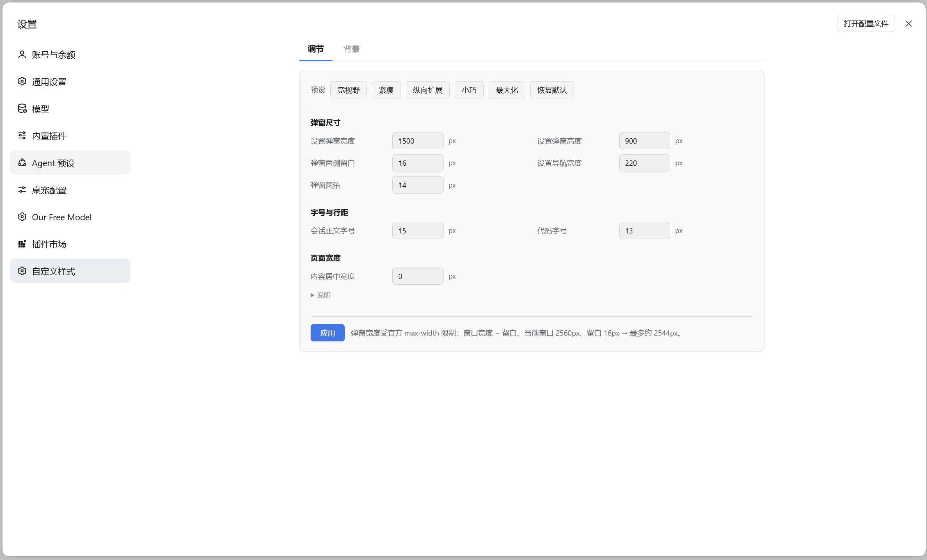The height and width of the screenshot is (560, 927).
Task: Click the 设置导航宽度 field showing 220
Action: tap(644, 163)
